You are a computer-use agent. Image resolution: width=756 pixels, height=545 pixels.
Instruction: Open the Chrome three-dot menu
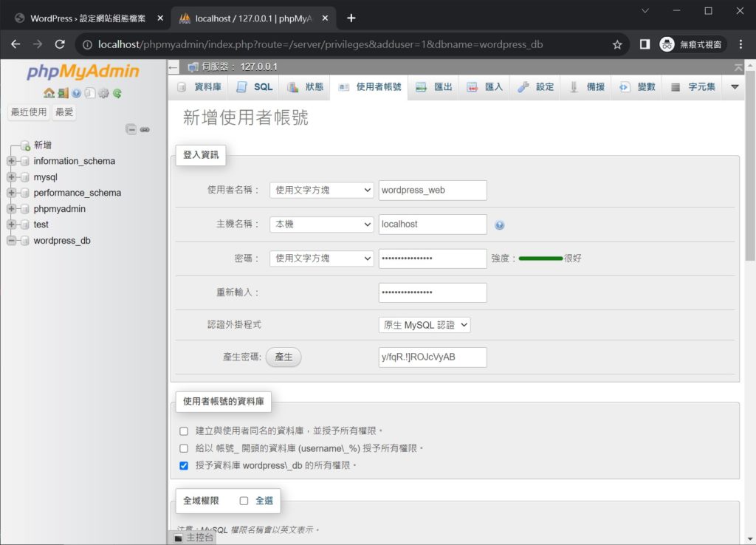point(741,44)
